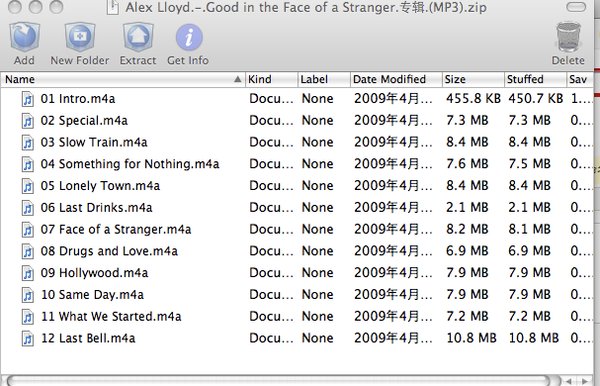This screenshot has width=600, height=386.
Task: Sort by the Stuffed column header
Action: (535, 79)
